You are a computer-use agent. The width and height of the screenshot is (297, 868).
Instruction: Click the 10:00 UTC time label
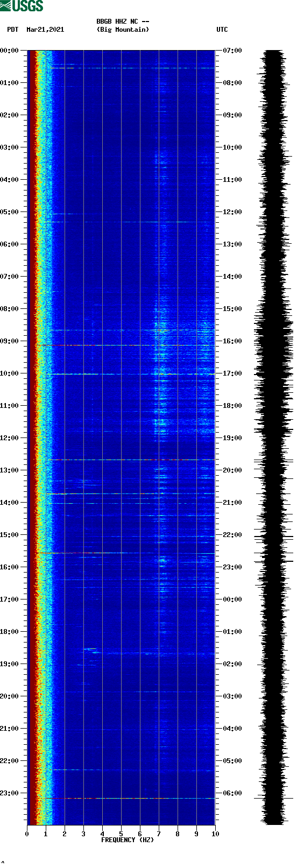coord(232,147)
